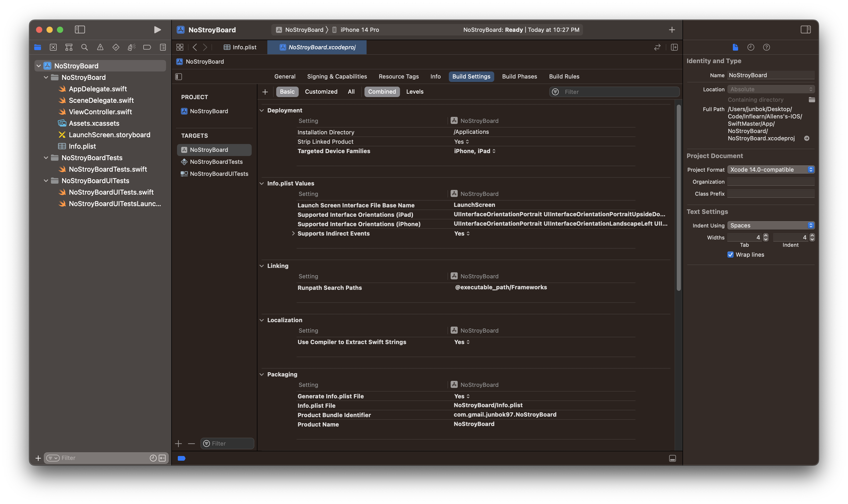Click the build settings Filter field
Image resolution: width=848 pixels, height=504 pixels.
(619, 92)
